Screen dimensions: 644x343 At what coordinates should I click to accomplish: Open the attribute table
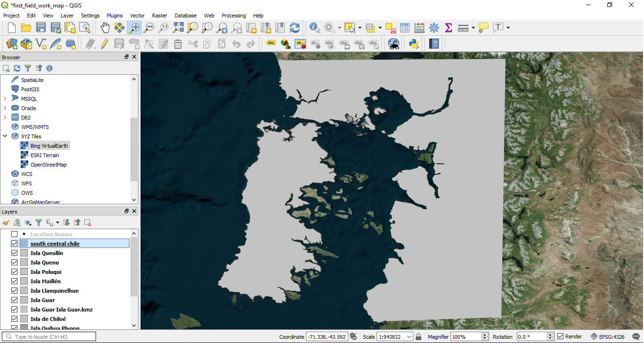[x=405, y=28]
